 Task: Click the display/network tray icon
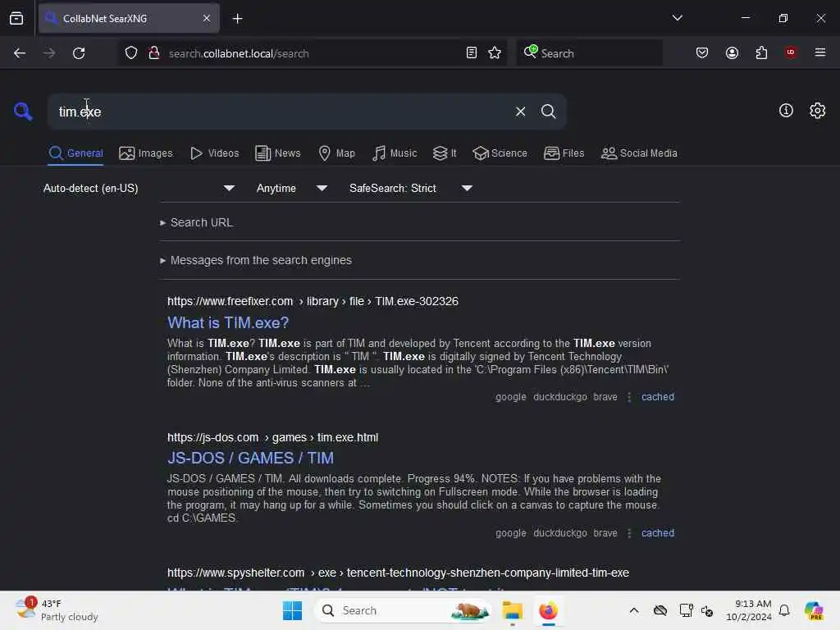(x=686, y=610)
